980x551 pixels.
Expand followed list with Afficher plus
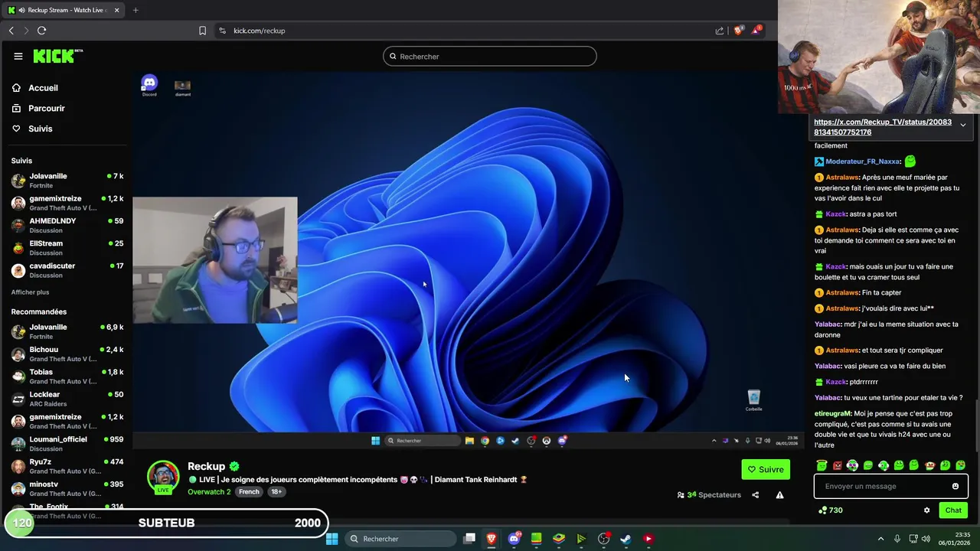coord(31,292)
